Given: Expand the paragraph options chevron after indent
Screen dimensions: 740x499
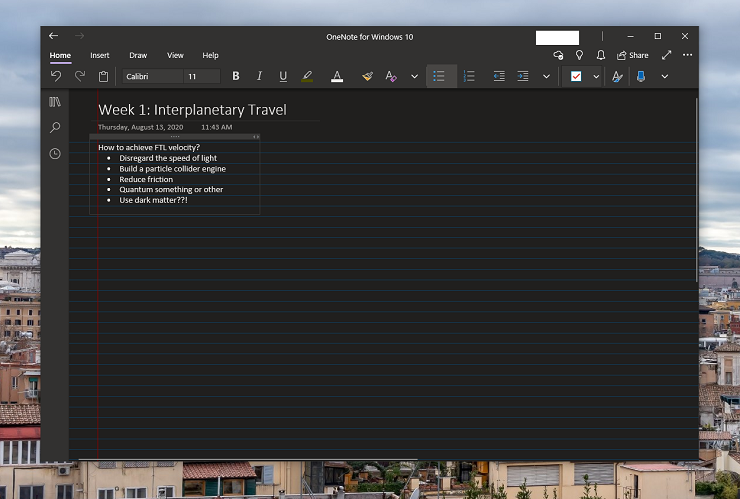Looking at the screenshot, I should (546, 76).
